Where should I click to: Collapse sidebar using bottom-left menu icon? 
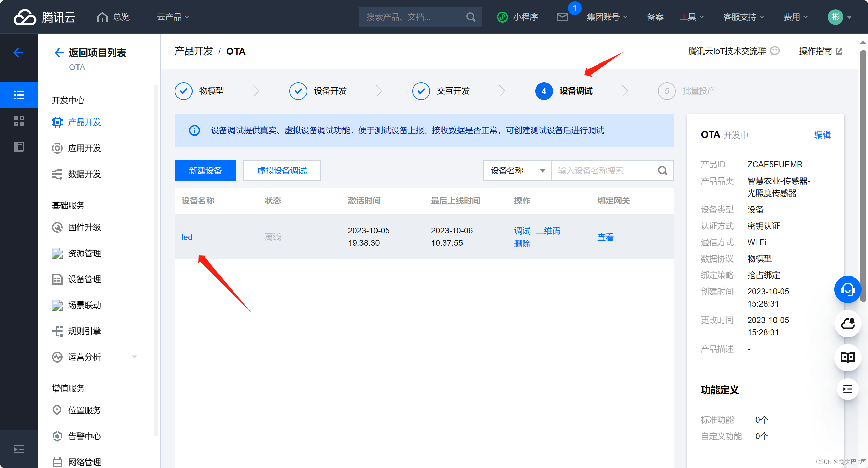(x=19, y=449)
